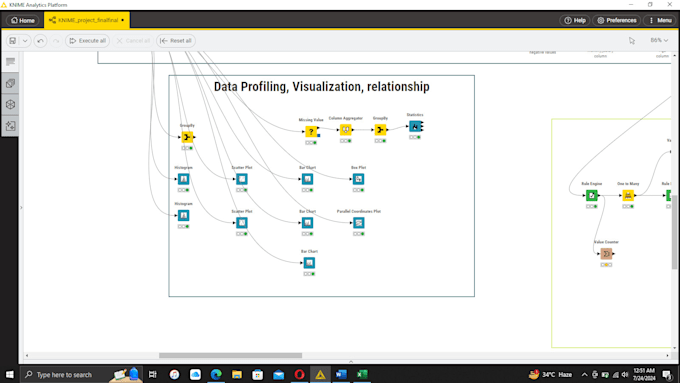Open File Explorer from the taskbar
The image size is (680, 383).
click(x=237, y=374)
